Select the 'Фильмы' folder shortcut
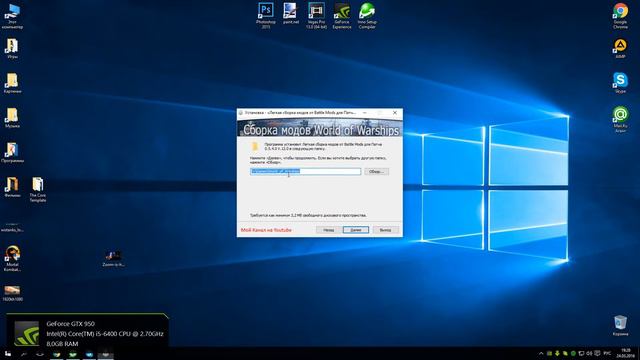640x360 pixels. (x=12, y=187)
